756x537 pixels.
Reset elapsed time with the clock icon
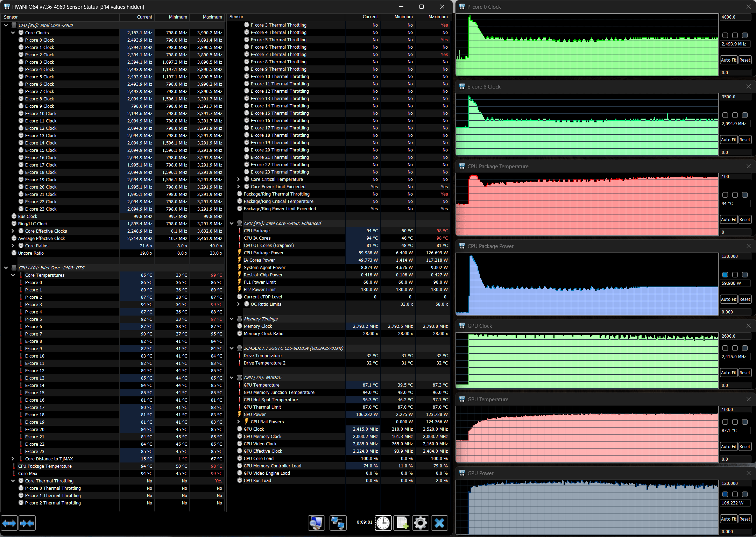pos(383,523)
